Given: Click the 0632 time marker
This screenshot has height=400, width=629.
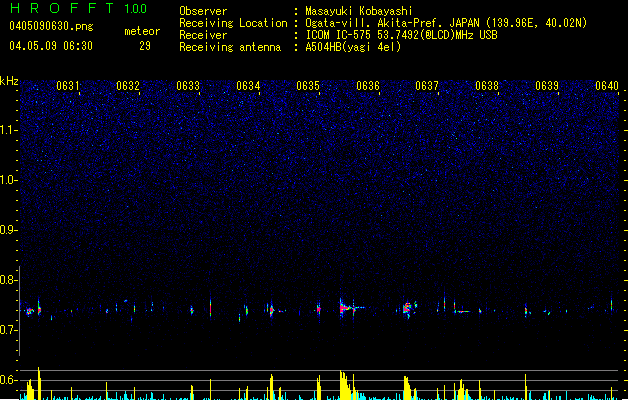Looking at the screenshot, I should coord(128,86).
